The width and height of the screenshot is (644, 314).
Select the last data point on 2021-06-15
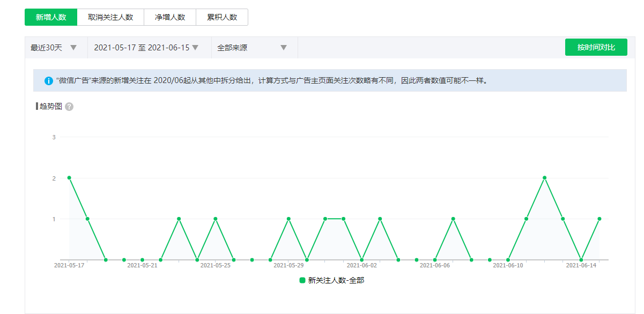[599, 219]
